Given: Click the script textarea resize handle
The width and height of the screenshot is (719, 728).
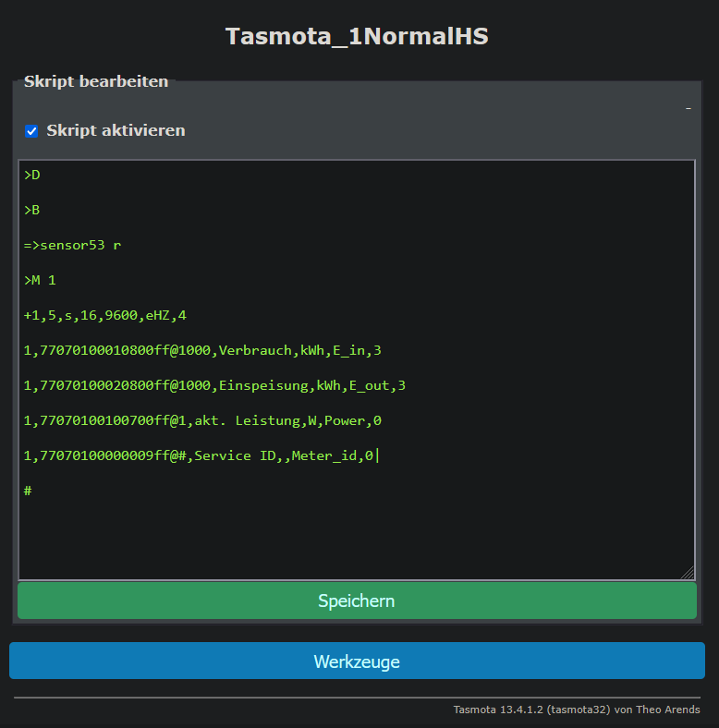Looking at the screenshot, I should [x=688, y=573].
